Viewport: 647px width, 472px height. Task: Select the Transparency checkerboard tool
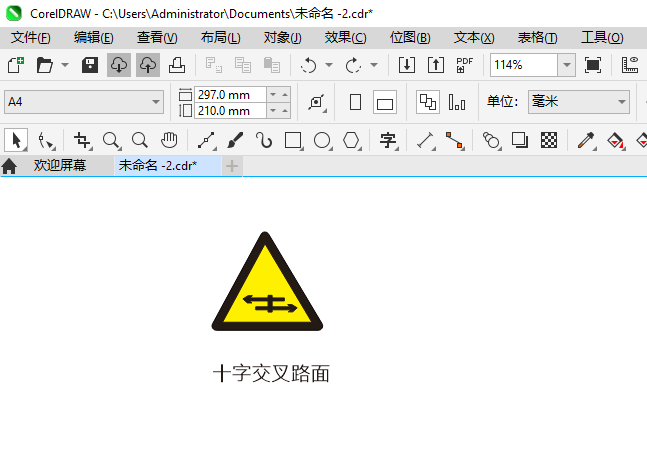(x=549, y=141)
